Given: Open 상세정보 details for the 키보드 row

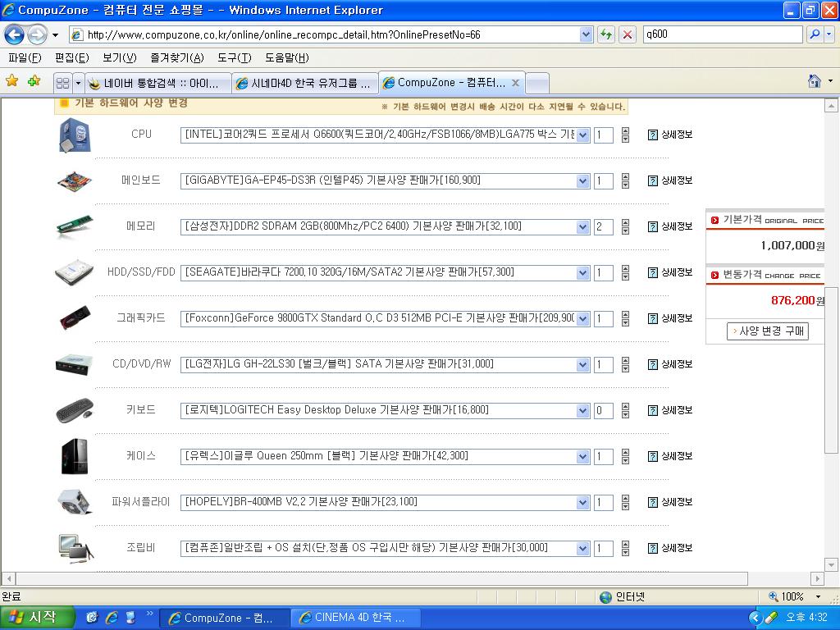Looking at the screenshot, I should point(670,410).
